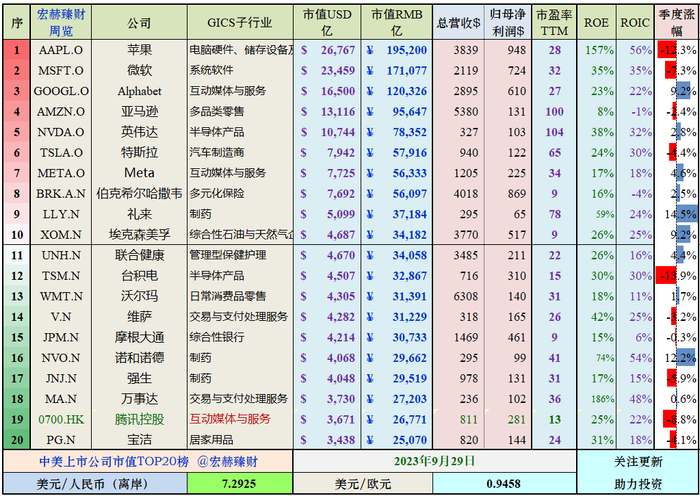Select the 摩根大通 company cell

139,338
